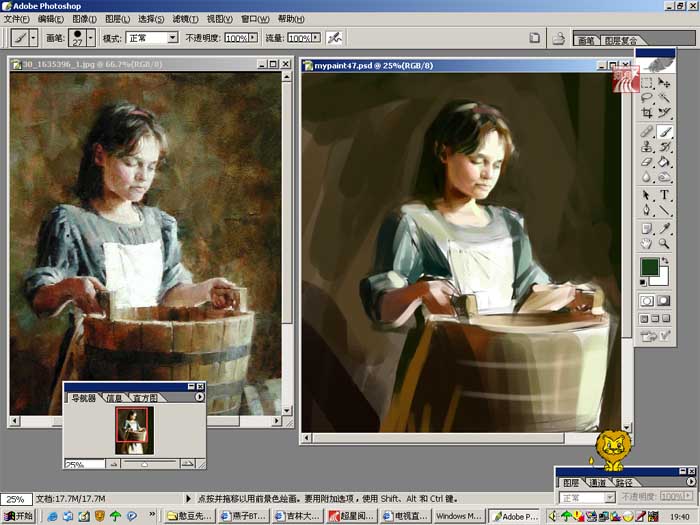Select the Rectangular Marquee tool
Viewport: 700px width, 525px height.
click(x=647, y=83)
